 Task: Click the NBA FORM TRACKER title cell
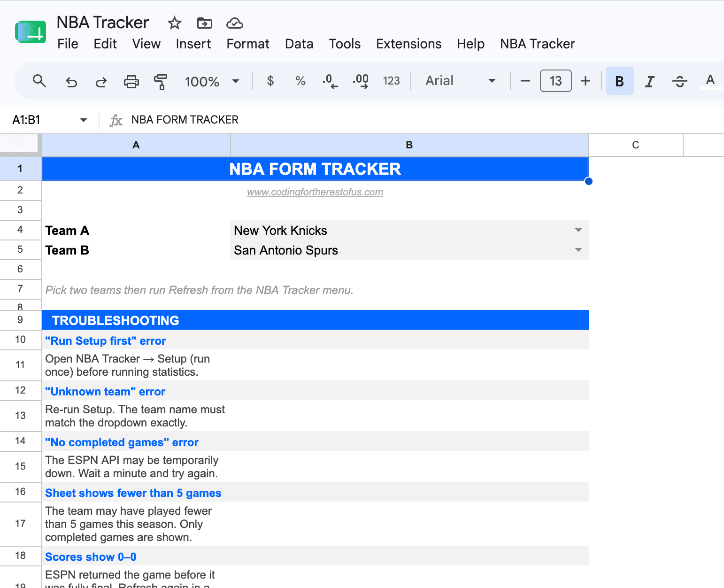pos(315,169)
